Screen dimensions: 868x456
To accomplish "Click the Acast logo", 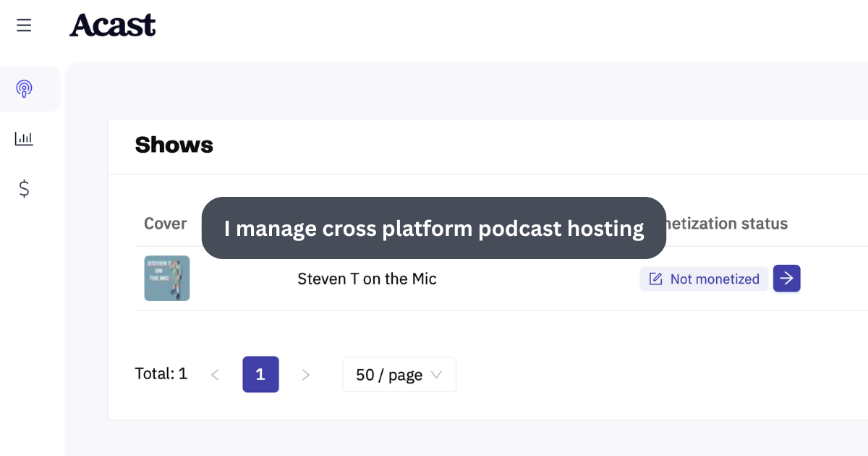I will [x=113, y=25].
